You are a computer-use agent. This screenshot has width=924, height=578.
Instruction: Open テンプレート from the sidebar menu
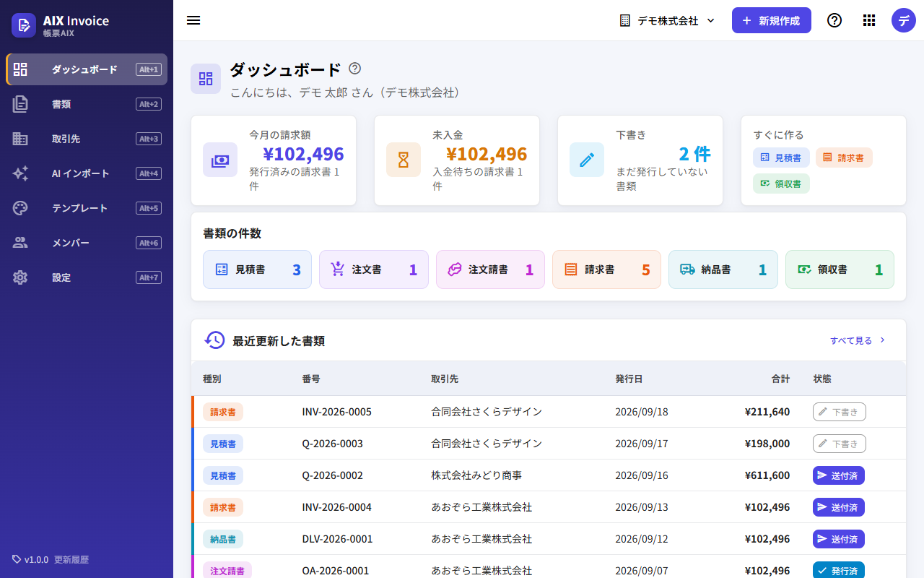tap(87, 208)
